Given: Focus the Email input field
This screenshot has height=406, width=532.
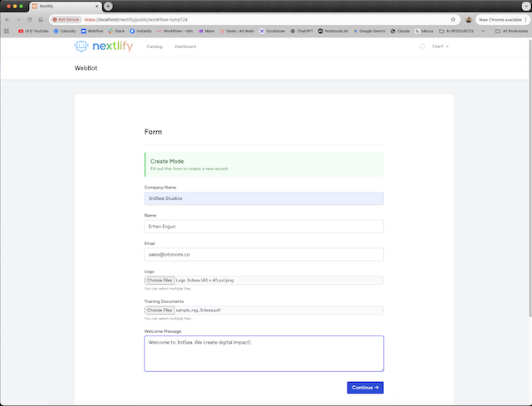Looking at the screenshot, I should coord(264,255).
